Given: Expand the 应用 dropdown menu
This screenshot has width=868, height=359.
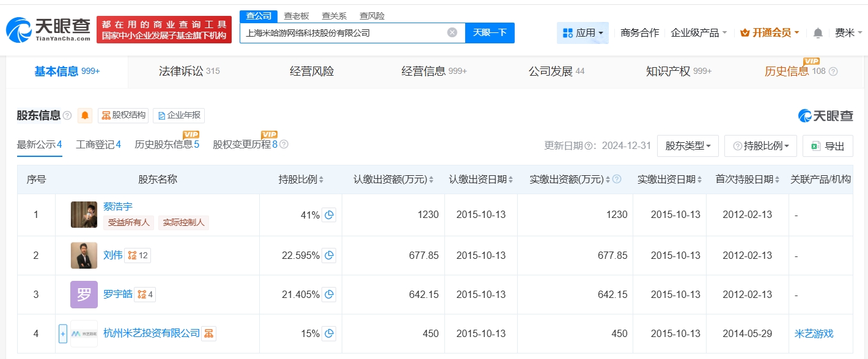Looking at the screenshot, I should coord(583,33).
